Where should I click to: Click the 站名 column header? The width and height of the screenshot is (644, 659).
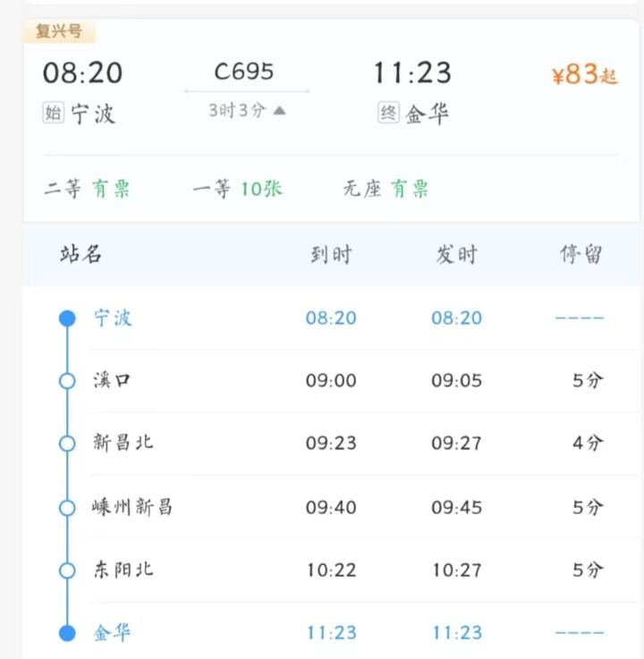(x=81, y=254)
